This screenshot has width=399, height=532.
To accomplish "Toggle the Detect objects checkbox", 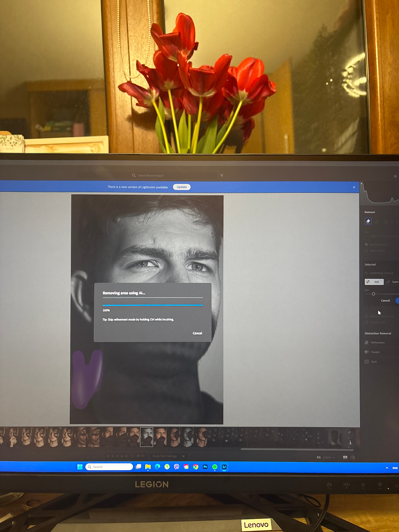I will [x=367, y=251].
